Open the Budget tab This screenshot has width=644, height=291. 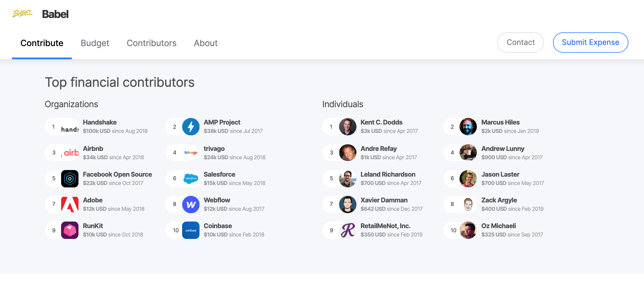95,43
